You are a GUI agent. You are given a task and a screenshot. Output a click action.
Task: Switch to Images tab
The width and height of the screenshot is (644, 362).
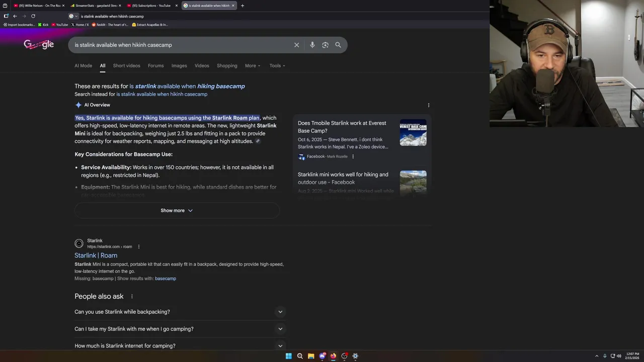tap(179, 66)
